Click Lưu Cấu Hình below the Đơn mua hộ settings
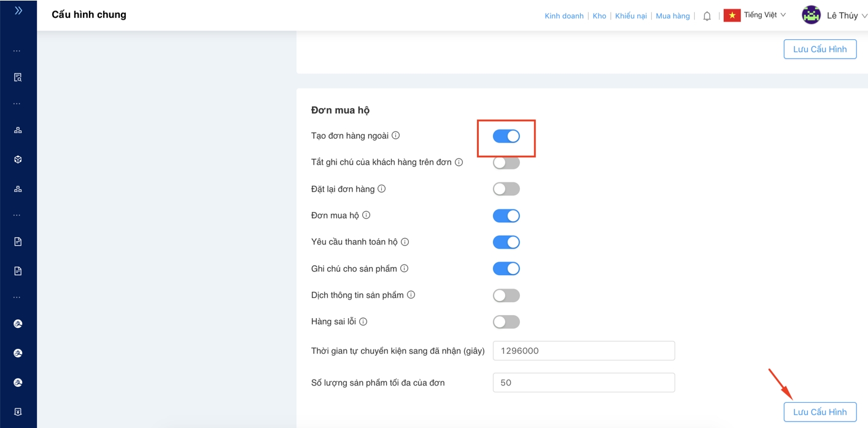Screen dimensions: 868x428 click(820, 412)
